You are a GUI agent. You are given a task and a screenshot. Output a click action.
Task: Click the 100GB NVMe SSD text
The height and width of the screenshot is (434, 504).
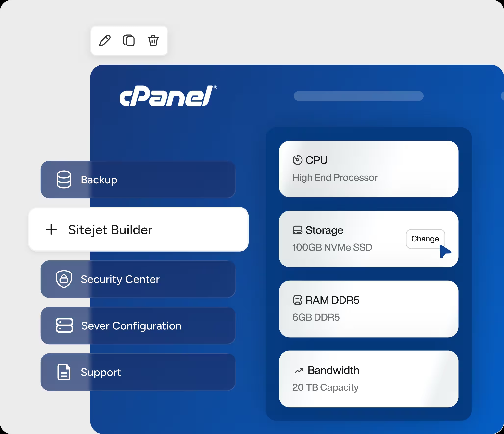pos(332,247)
